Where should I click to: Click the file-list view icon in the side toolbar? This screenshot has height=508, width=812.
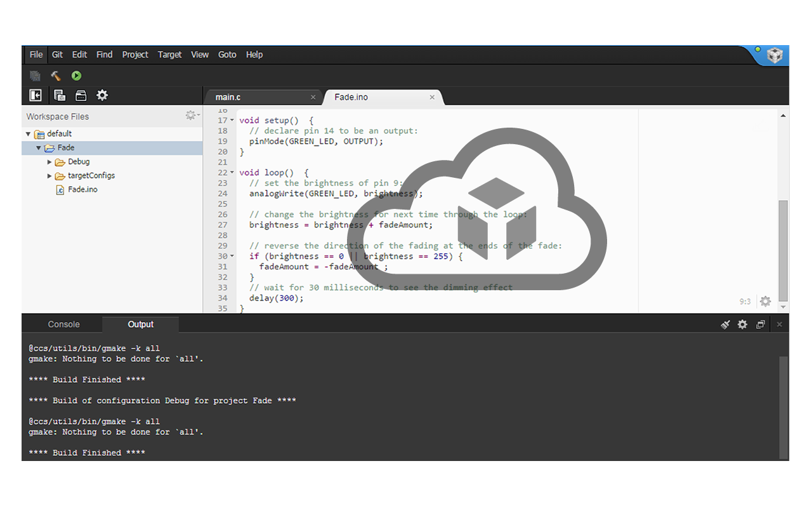click(60, 95)
